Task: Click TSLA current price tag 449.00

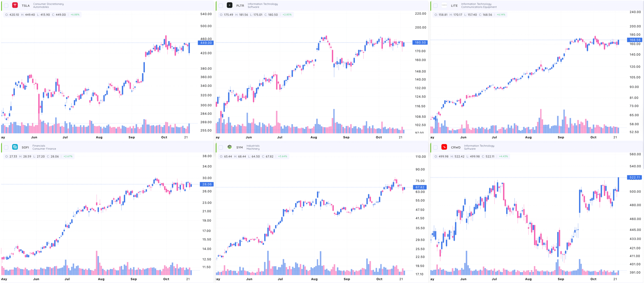Action: coord(206,43)
